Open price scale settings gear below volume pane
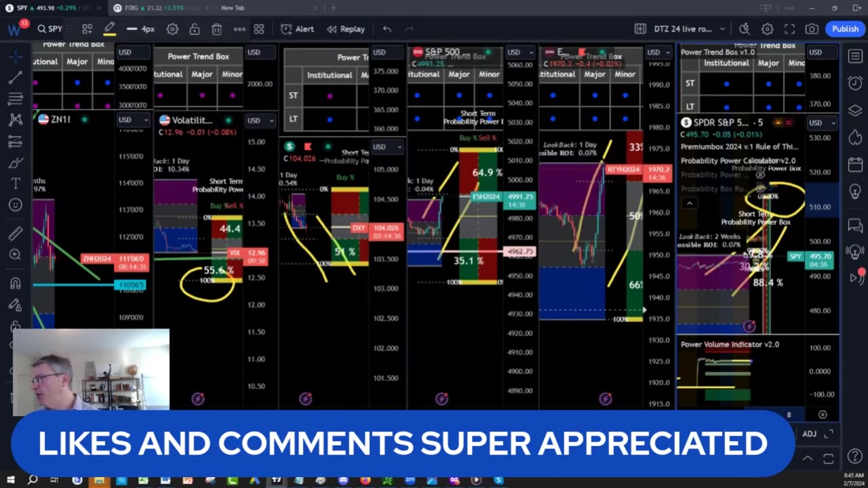 point(823,414)
